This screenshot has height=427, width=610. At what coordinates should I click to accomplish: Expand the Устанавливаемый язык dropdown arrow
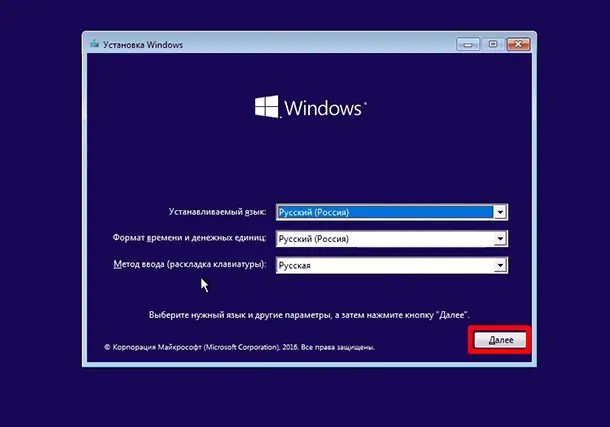(500, 212)
